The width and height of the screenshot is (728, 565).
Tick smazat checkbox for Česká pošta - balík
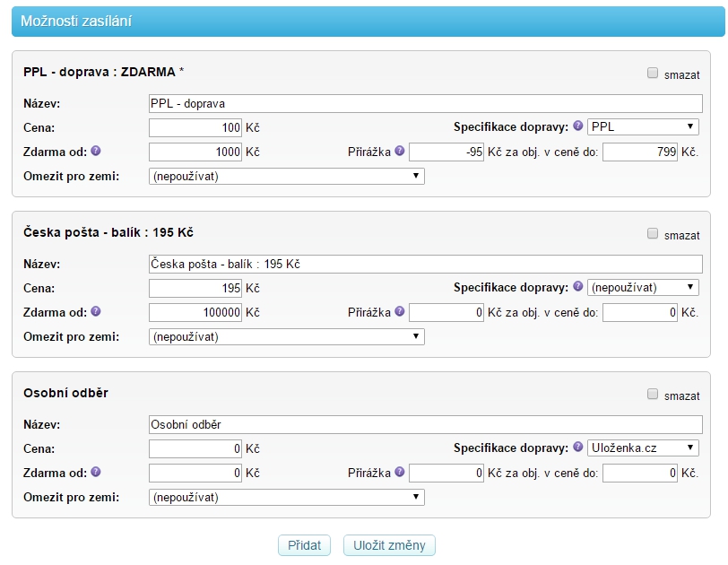click(x=653, y=234)
